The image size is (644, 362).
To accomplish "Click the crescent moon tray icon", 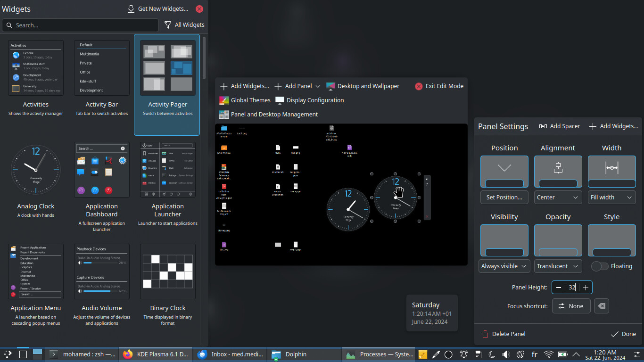I will click(492, 354).
